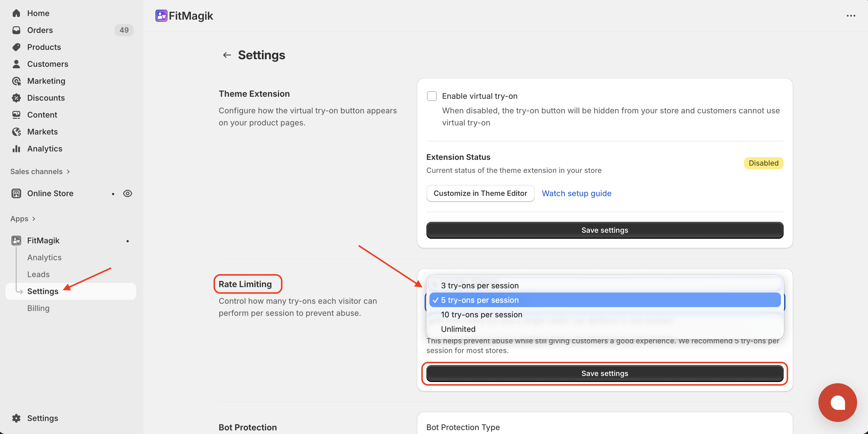
Task: Click the Orders inbox icon
Action: click(x=16, y=30)
